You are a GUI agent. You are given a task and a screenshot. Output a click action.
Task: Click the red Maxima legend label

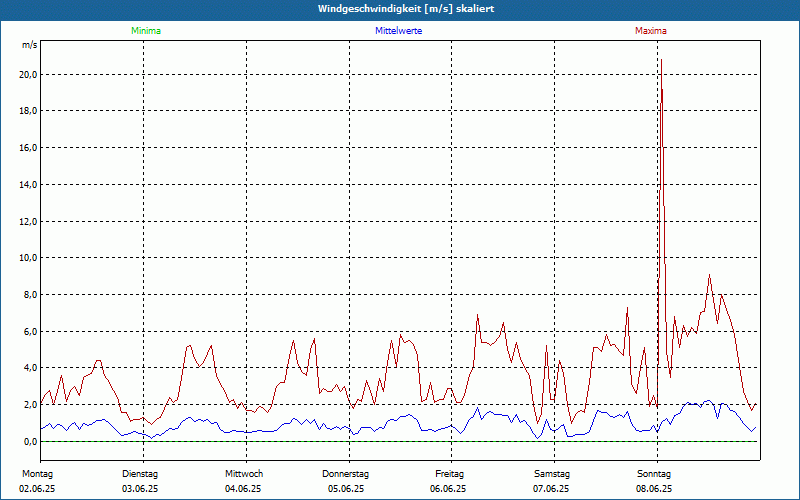651,31
